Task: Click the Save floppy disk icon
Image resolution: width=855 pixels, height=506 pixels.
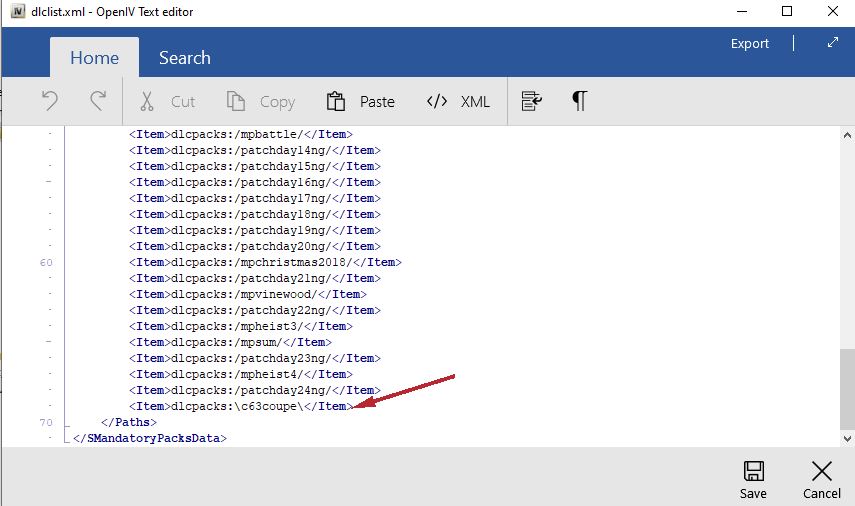Action: [753, 472]
